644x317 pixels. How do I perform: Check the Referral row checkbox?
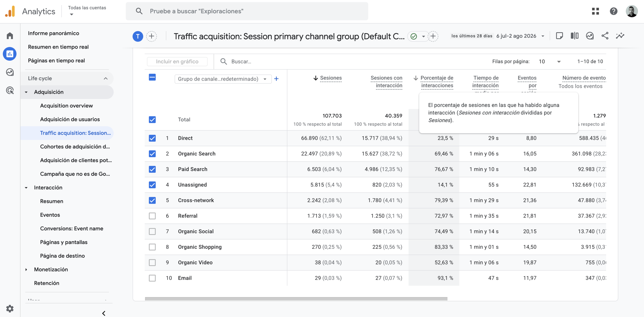[152, 216]
